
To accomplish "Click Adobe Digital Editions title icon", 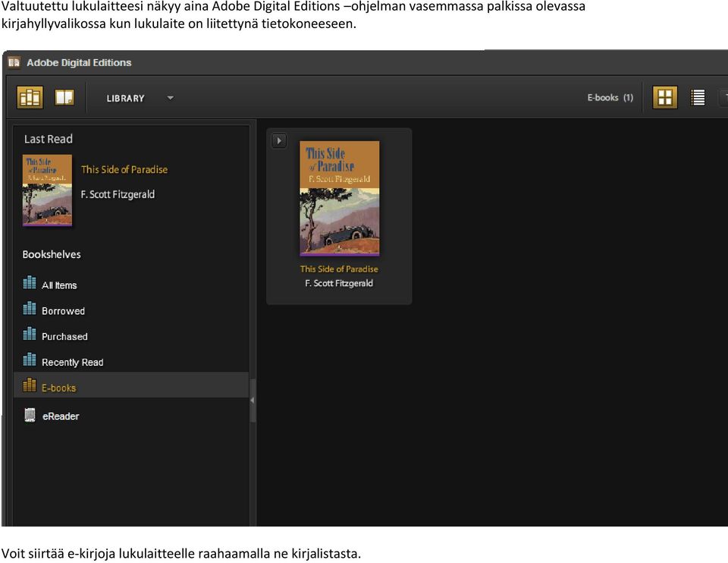I will coord(14,62).
